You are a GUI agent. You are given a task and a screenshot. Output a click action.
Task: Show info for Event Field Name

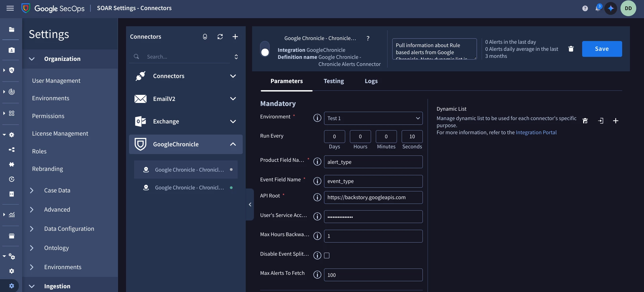[x=317, y=181]
